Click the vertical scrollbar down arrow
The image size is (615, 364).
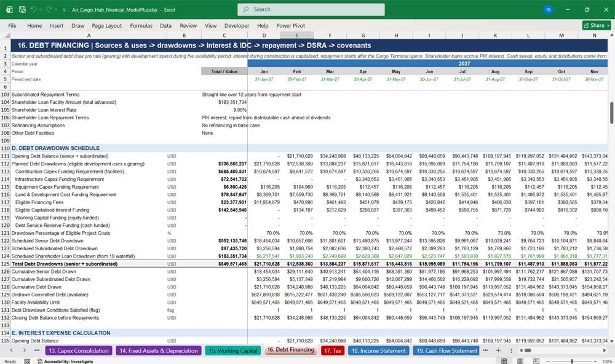(611, 342)
